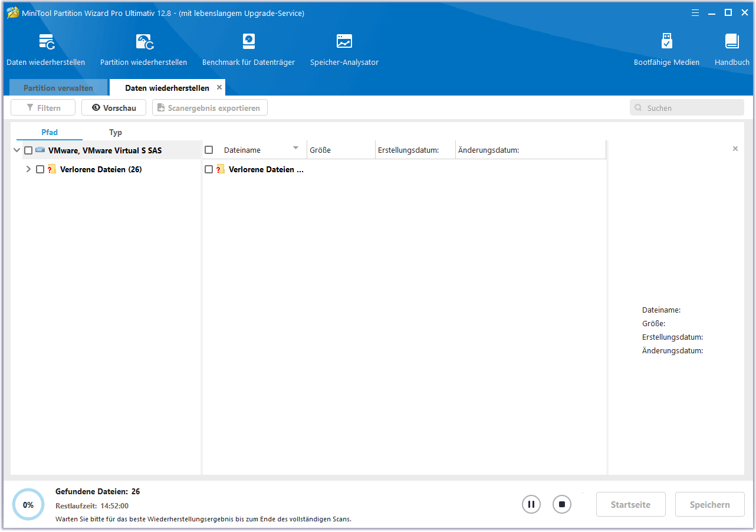Switch to Partition verwalten tab

click(x=58, y=88)
